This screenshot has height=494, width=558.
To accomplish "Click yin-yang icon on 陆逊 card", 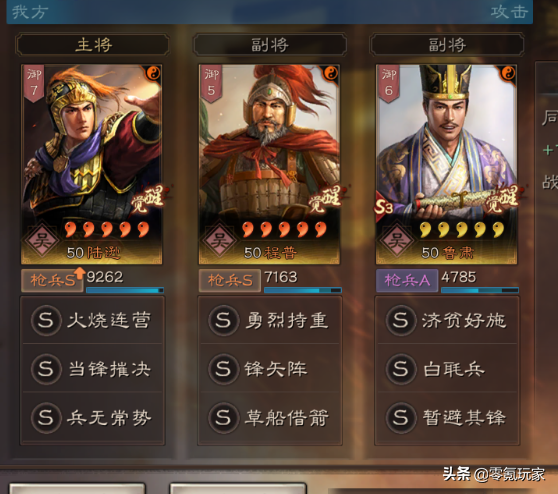I will [x=153, y=73].
